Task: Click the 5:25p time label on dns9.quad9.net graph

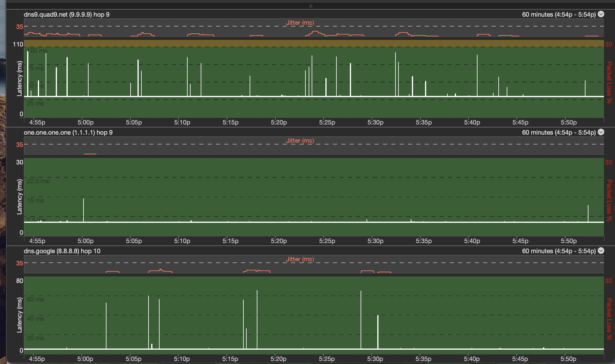Action: point(327,122)
